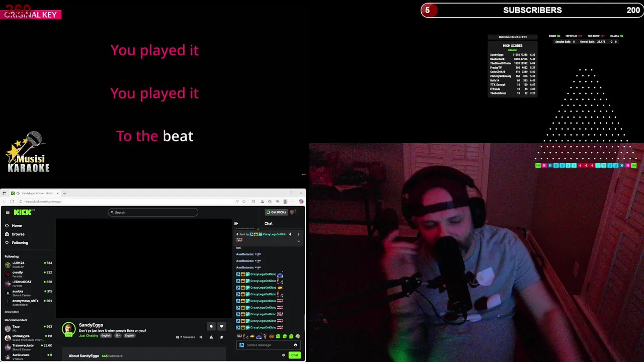Click the Get KICKs button
The image size is (644, 362).
point(276,212)
